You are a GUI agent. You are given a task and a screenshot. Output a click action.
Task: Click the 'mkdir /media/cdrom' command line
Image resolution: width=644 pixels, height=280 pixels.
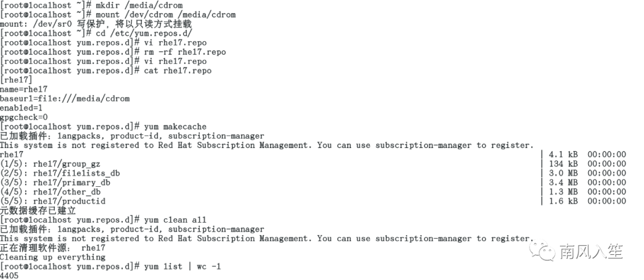pos(92,6)
